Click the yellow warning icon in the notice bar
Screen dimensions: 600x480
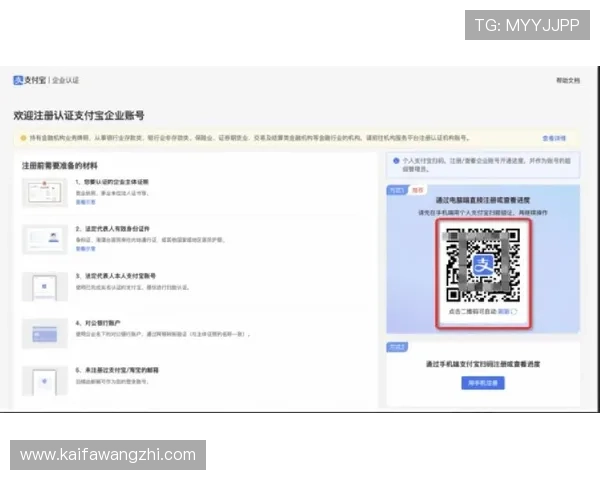click(x=23, y=138)
